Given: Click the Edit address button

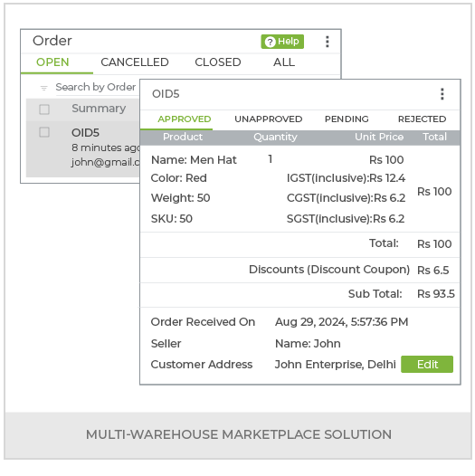Looking at the screenshot, I should (426, 364).
